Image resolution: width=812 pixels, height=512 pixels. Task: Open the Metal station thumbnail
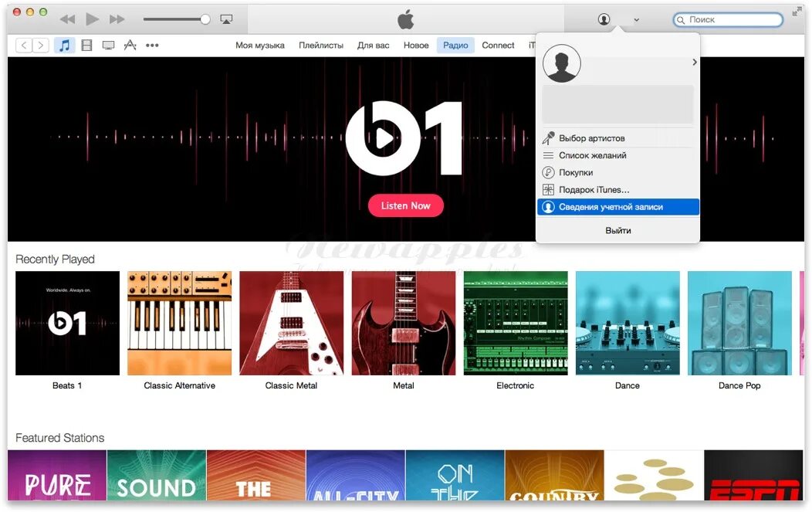click(404, 324)
